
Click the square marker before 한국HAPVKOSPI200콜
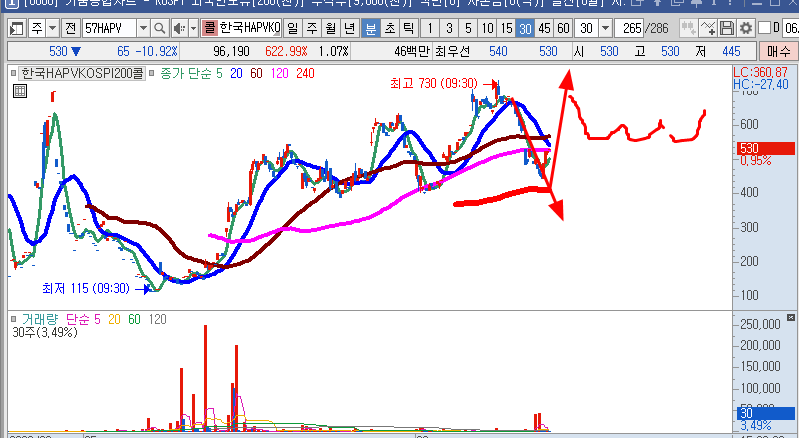click(x=13, y=73)
